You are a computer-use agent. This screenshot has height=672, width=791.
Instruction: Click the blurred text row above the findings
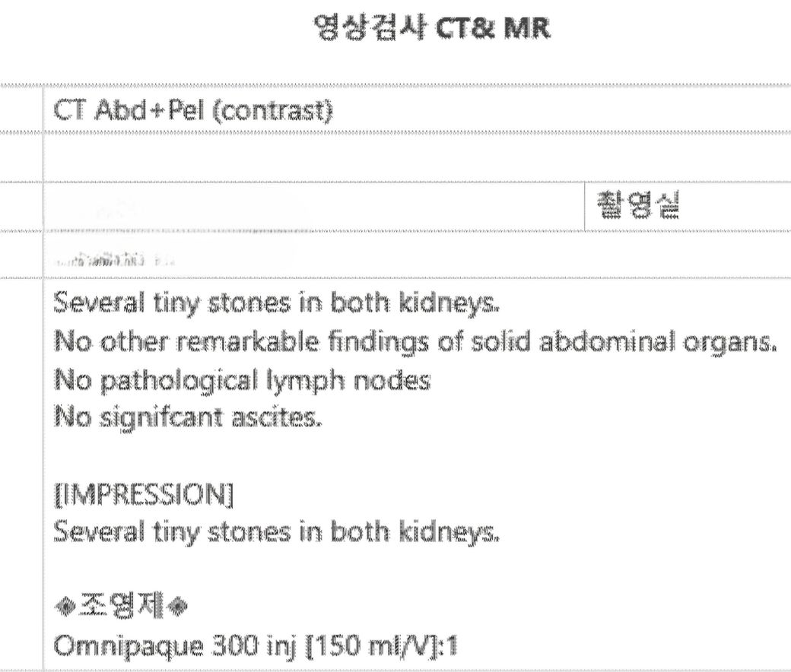(x=114, y=259)
